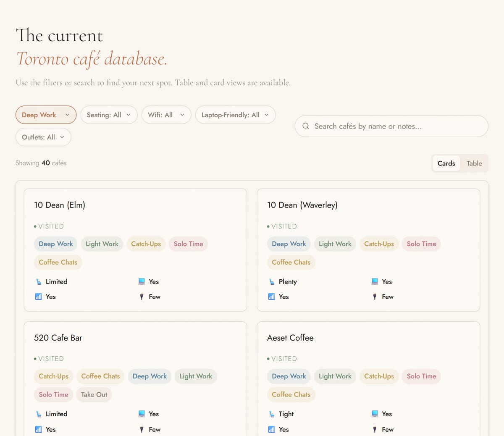Image resolution: width=504 pixels, height=436 pixels.
Task: Click the Take Out tag on 520 Cafe Bar
Action: [x=94, y=394]
